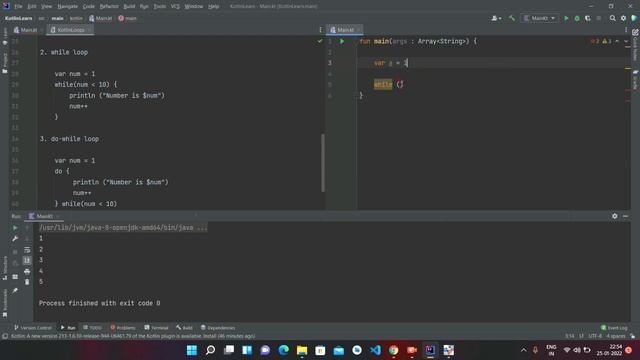
Task: Toggle scroll to end in Run console
Action: point(27,260)
